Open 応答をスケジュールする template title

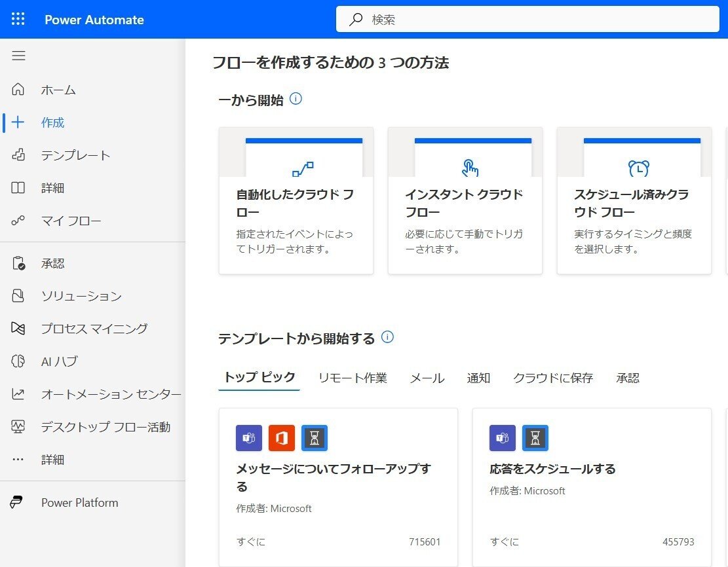[552, 469]
